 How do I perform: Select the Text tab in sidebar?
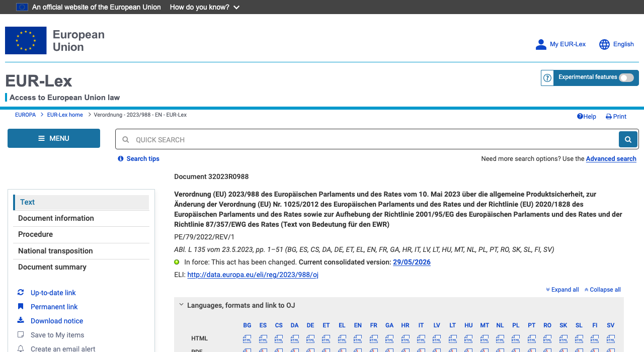tap(81, 202)
